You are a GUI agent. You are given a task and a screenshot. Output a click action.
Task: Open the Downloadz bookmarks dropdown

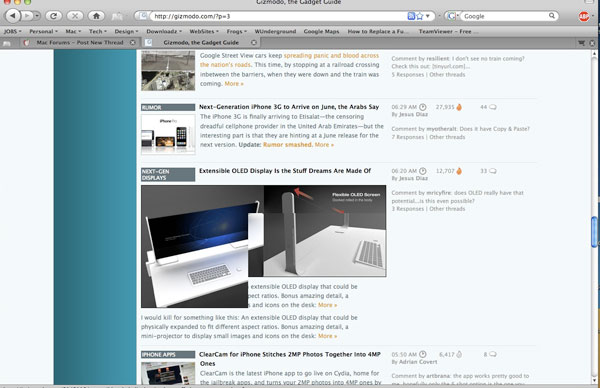pos(164,31)
